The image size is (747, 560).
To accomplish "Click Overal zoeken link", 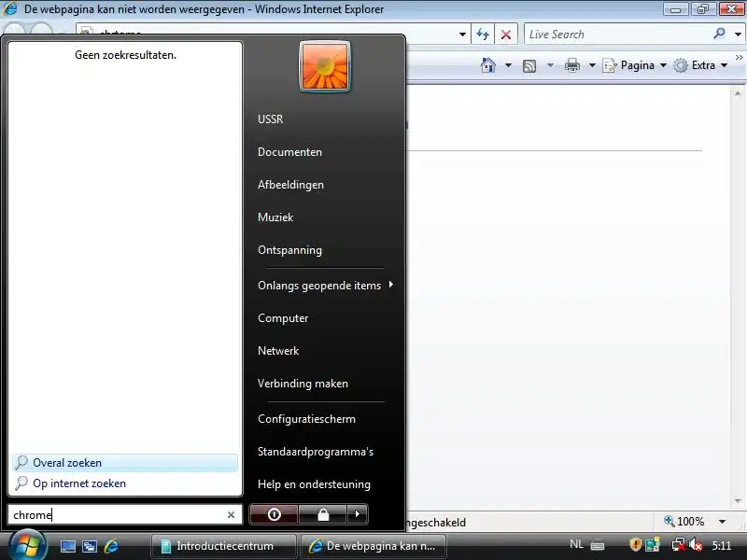I will click(125, 463).
